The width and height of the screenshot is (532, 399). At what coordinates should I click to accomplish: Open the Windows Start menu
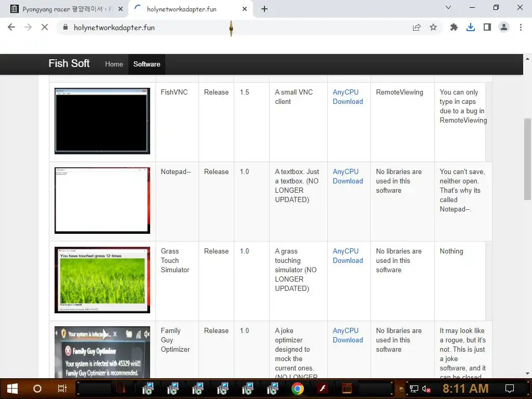point(12,389)
